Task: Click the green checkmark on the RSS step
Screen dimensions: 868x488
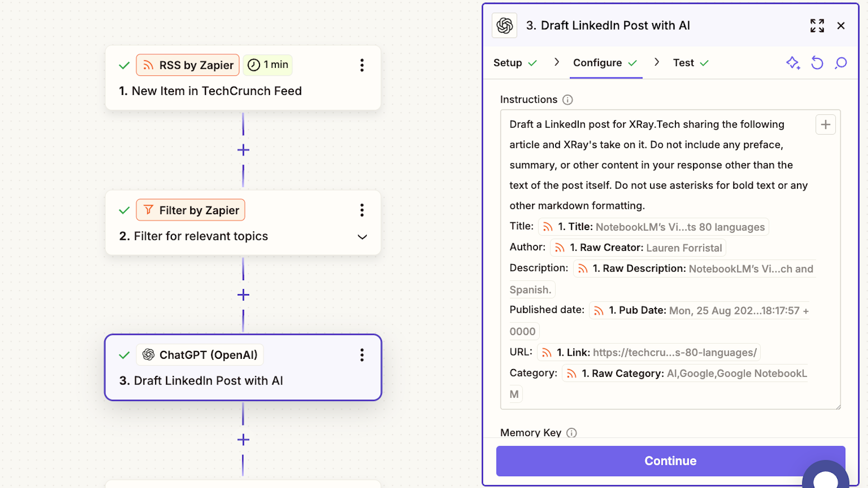Action: coord(124,65)
